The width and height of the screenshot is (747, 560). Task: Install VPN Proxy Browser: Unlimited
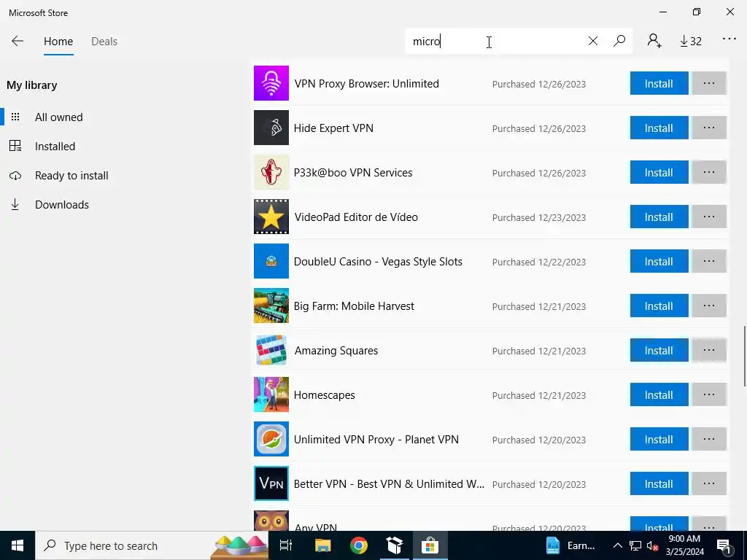coord(659,83)
